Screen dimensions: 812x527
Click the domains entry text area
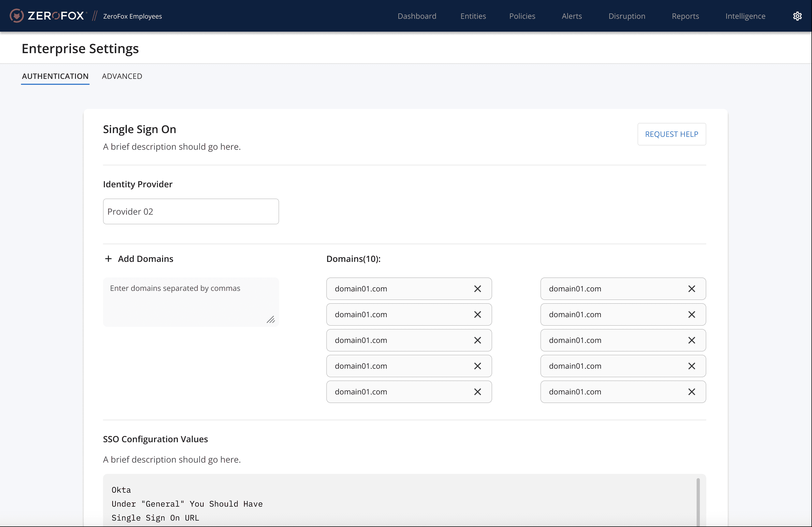click(x=191, y=302)
